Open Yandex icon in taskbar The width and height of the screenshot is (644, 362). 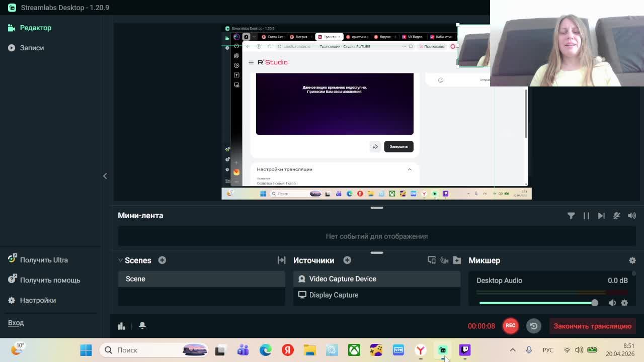coord(287,350)
